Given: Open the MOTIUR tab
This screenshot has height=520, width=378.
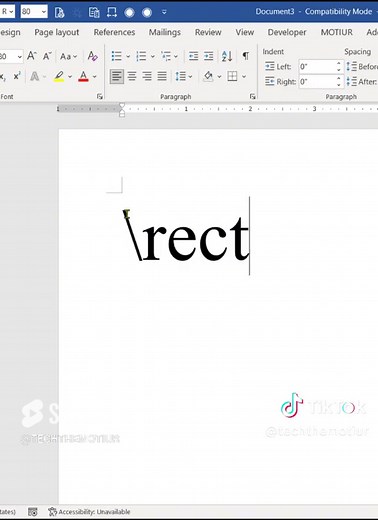Looking at the screenshot, I should (337, 32).
